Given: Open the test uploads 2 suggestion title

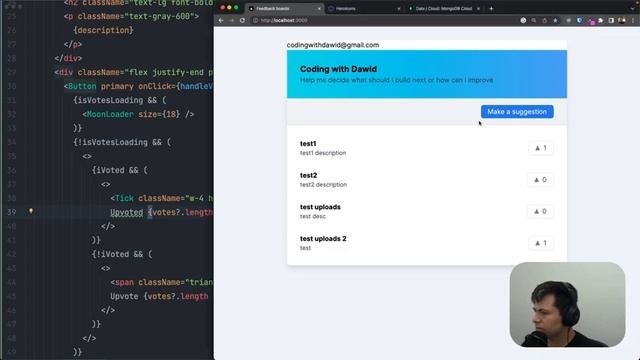Looking at the screenshot, I should pyautogui.click(x=323, y=239).
